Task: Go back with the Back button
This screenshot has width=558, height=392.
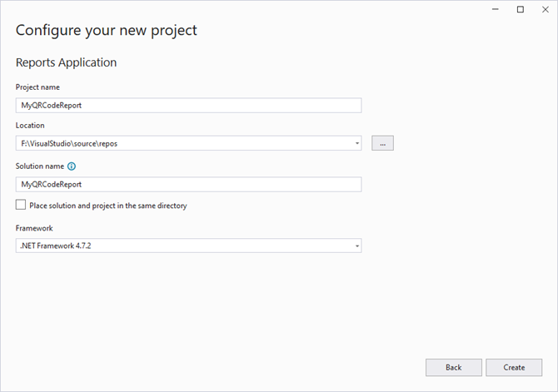Action: [x=454, y=368]
